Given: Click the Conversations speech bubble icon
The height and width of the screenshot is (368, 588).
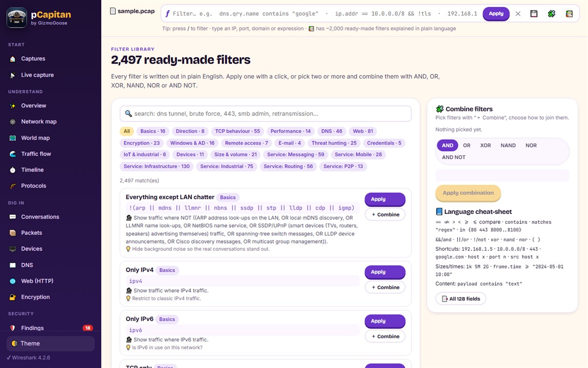Looking at the screenshot, I should tap(13, 217).
